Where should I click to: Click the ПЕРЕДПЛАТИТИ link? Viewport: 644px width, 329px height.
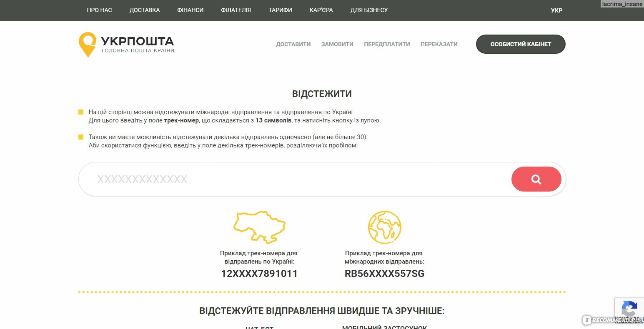click(x=387, y=44)
